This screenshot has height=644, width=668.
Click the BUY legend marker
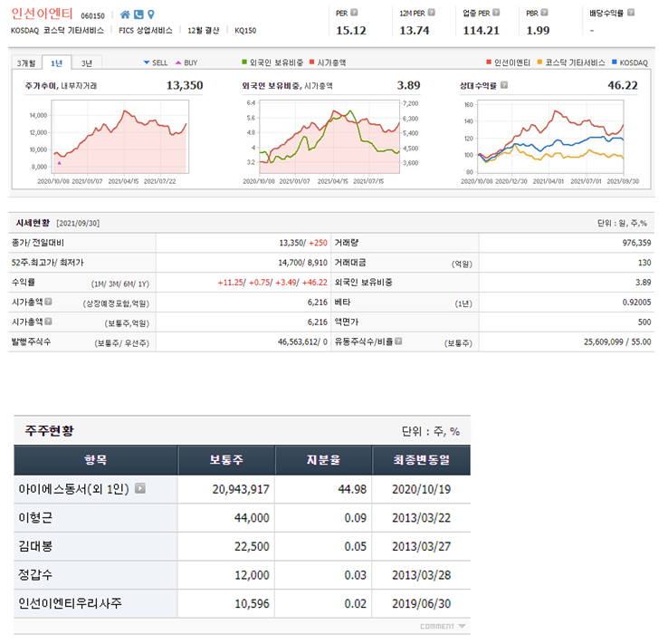178,62
